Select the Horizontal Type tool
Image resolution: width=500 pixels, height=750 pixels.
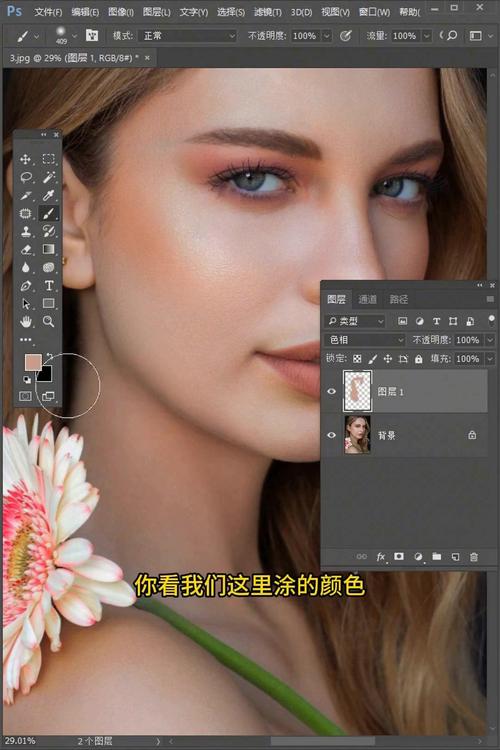[48, 286]
